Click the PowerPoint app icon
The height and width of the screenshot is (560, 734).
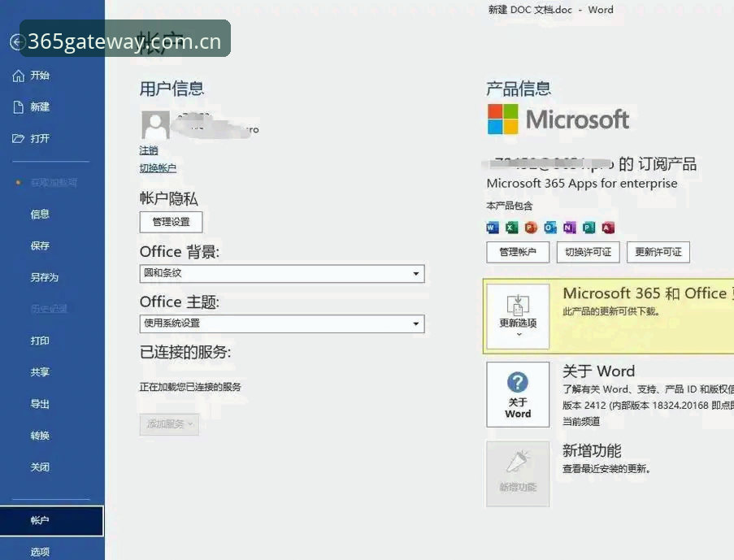[x=531, y=228]
